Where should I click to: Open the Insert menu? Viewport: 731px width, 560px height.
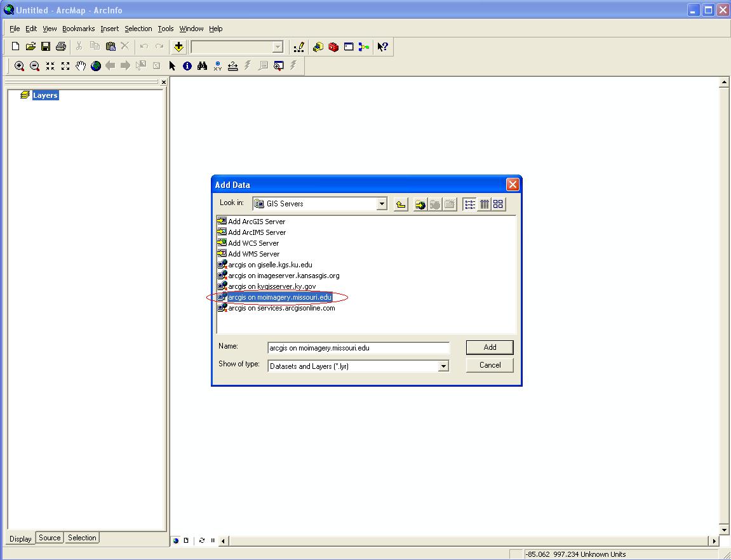(110, 29)
